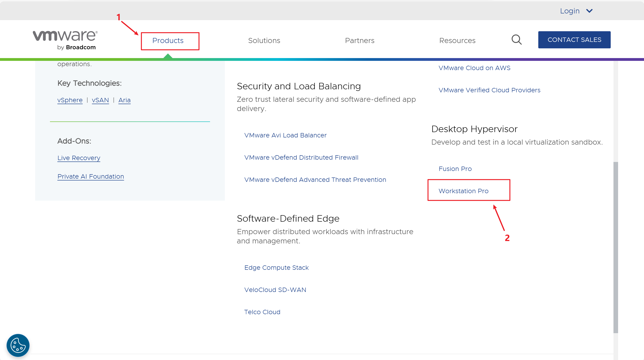Open VeloCloud SD-WAN
644x360 pixels.
pos(275,290)
